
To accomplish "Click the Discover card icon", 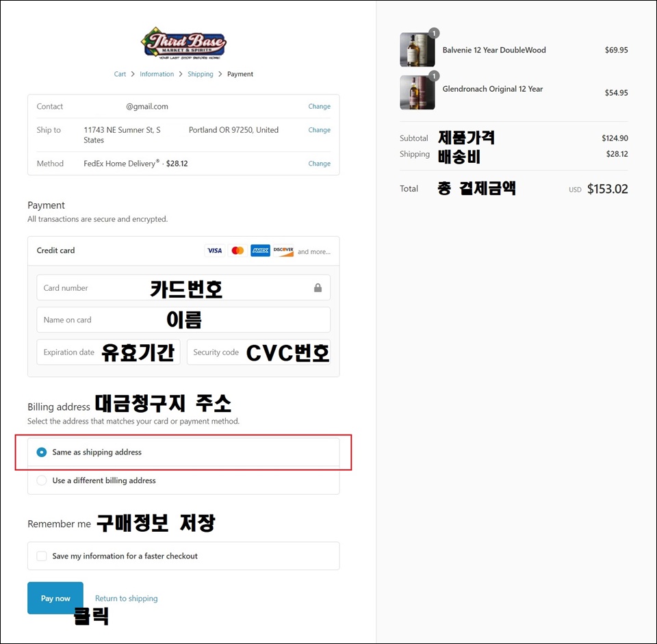I will point(283,250).
